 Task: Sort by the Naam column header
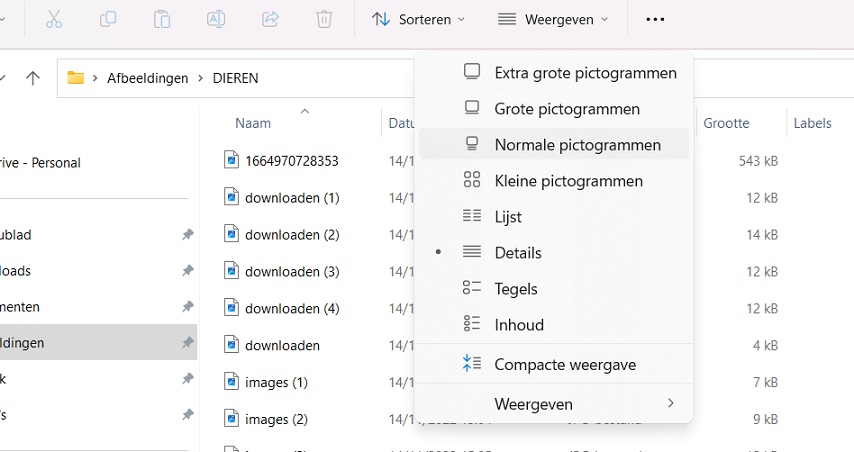tap(253, 123)
